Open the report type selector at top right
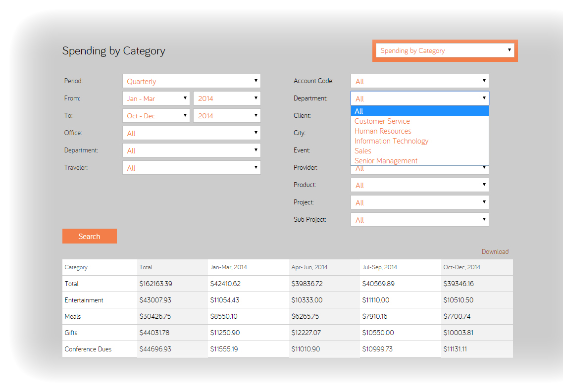Viewport: 563px width, 392px height. [x=445, y=50]
